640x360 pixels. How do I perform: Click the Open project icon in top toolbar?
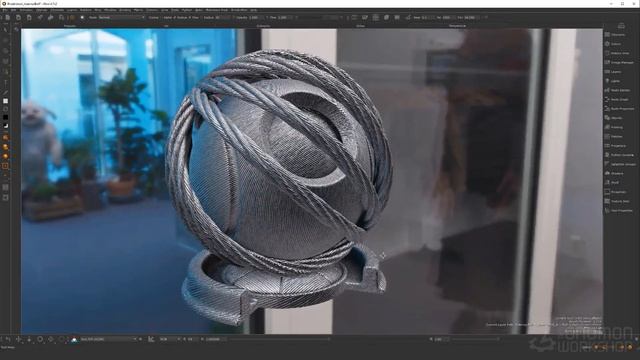click(18, 18)
